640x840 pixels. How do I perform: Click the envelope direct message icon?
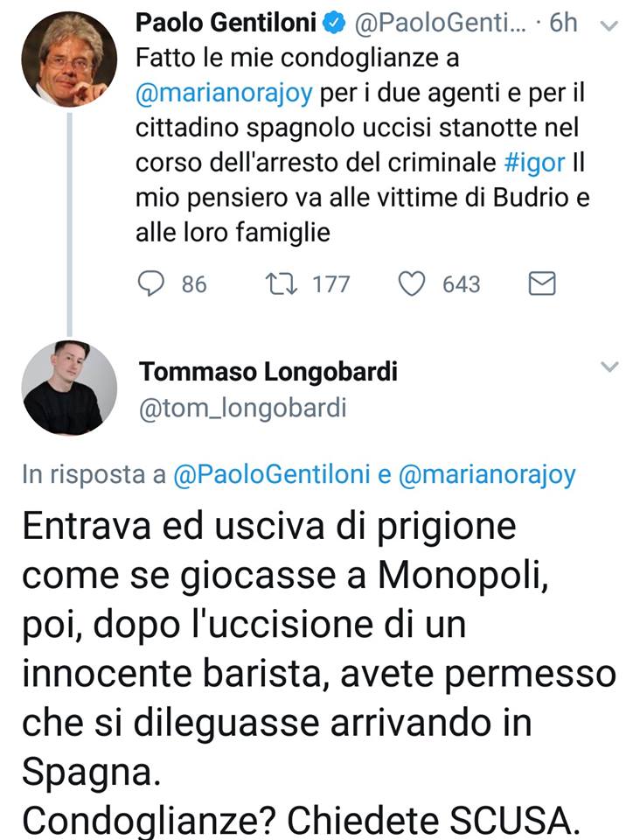(543, 283)
